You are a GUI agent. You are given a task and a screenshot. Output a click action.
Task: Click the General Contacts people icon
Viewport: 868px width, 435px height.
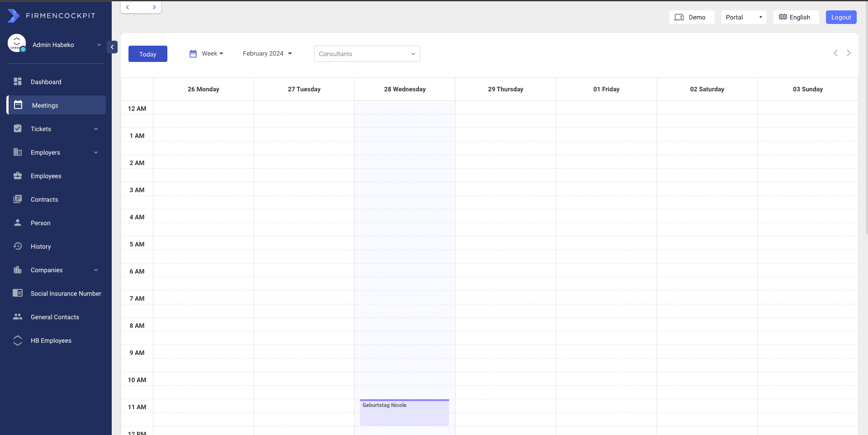[x=18, y=317]
